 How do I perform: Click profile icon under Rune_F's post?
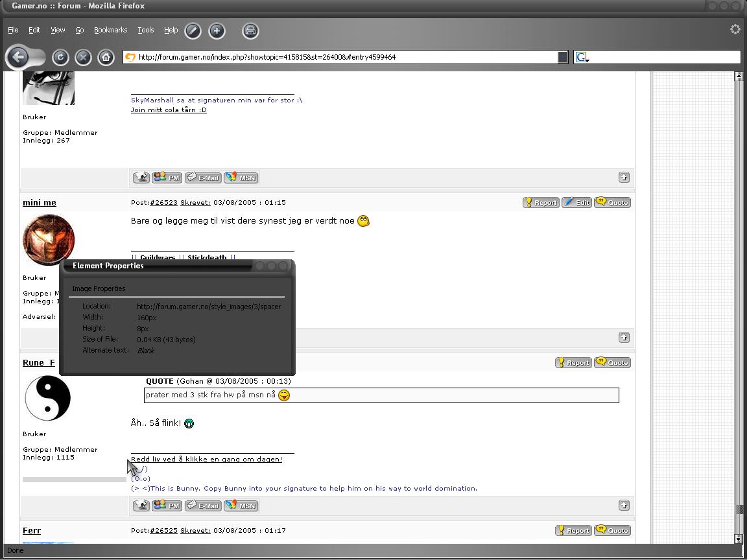(x=141, y=506)
